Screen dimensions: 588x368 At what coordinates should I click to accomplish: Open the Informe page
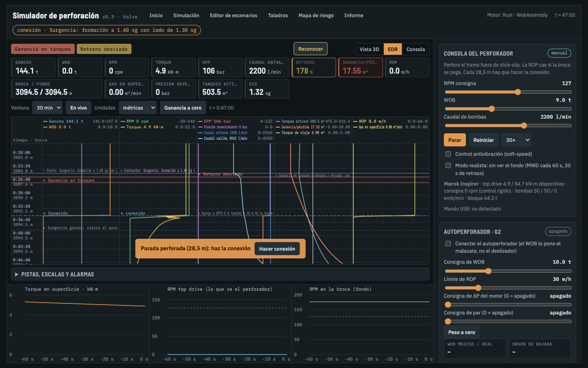(x=354, y=16)
